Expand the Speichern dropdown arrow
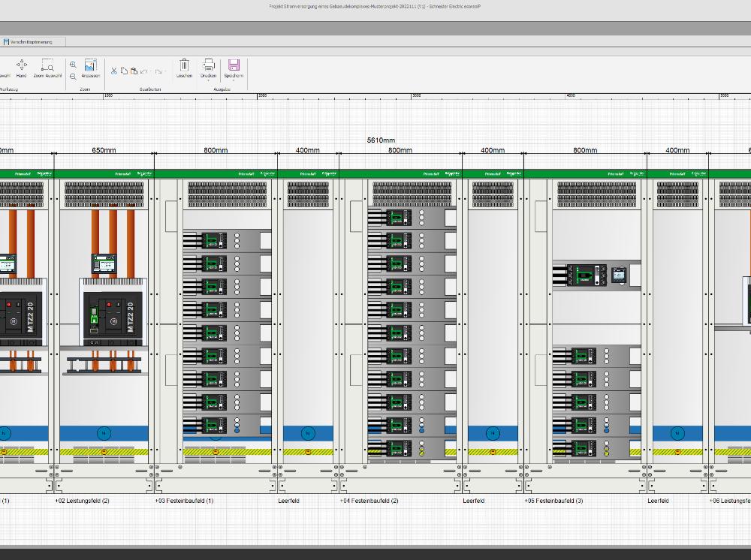Viewport: 751px width, 560px height. point(234,80)
